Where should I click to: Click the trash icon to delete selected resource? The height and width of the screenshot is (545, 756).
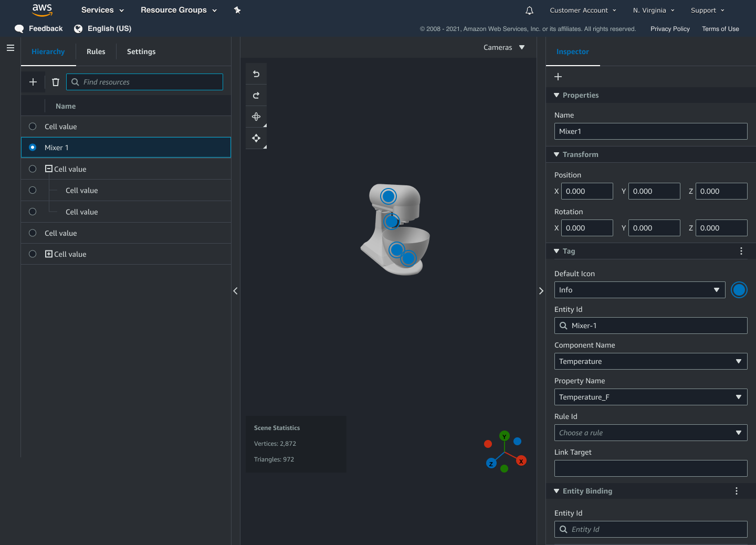(x=55, y=82)
